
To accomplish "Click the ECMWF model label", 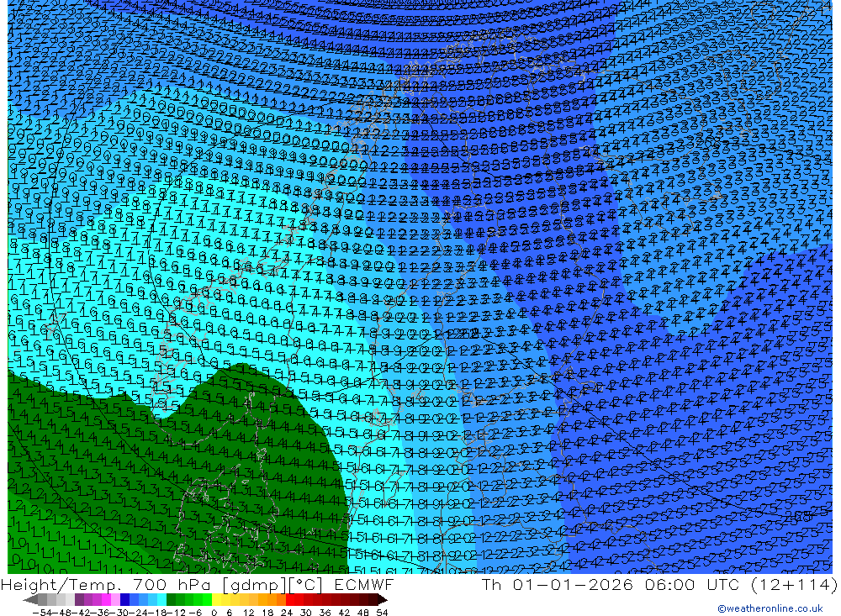I will pos(363,584).
